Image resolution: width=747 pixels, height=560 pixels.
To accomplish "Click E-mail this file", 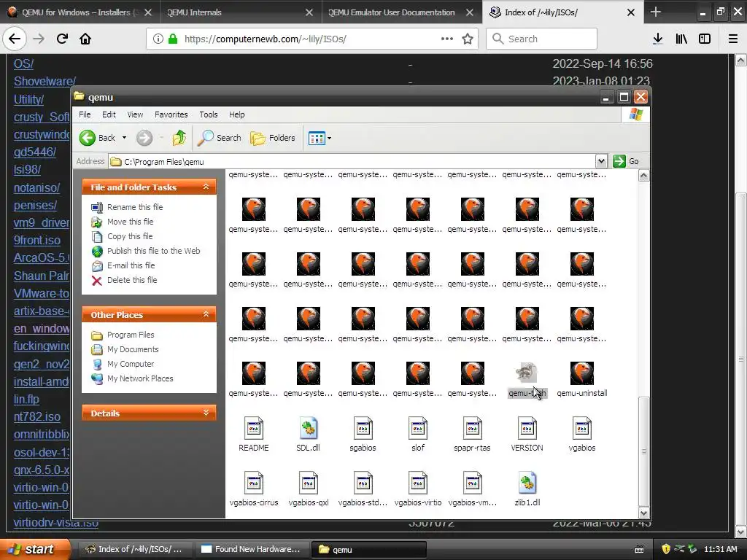I will click(131, 265).
